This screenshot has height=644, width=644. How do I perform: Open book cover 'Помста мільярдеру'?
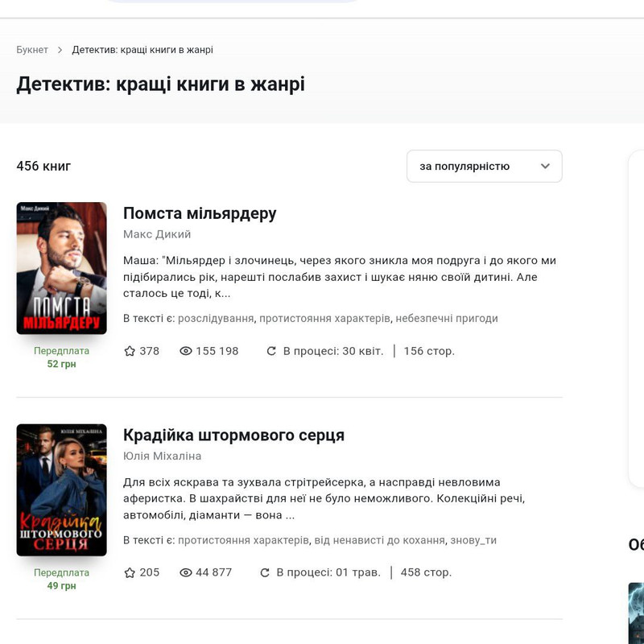(x=62, y=268)
